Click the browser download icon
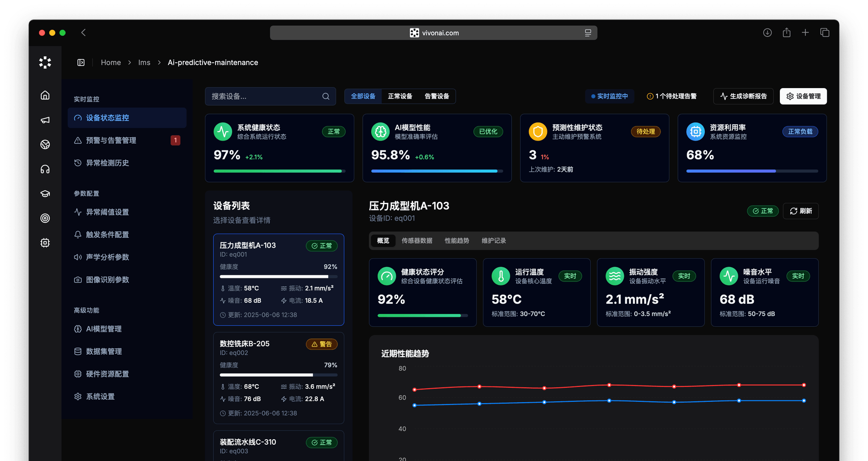This screenshot has height=461, width=868. pos(767,33)
